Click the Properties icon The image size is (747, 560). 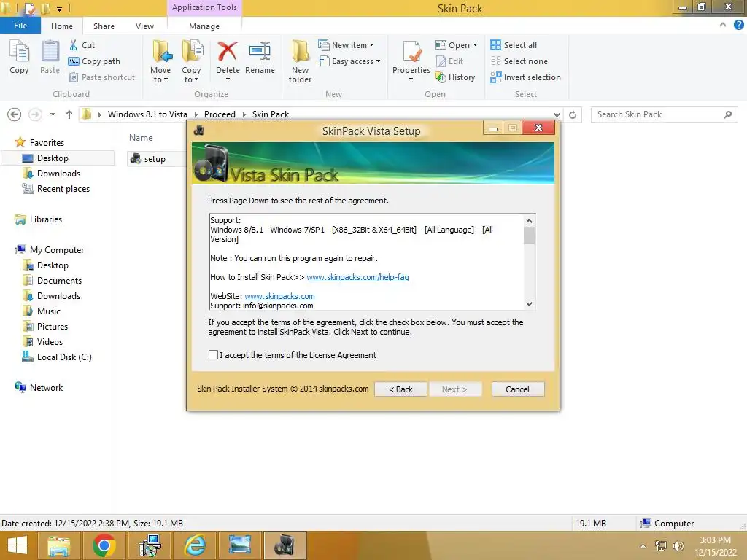pos(411,52)
